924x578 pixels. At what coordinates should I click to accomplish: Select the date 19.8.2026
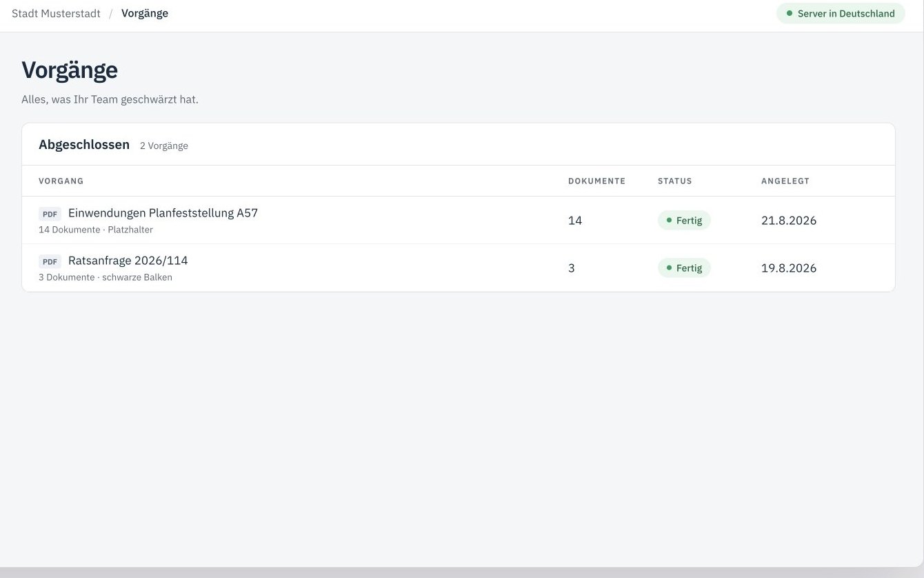789,268
